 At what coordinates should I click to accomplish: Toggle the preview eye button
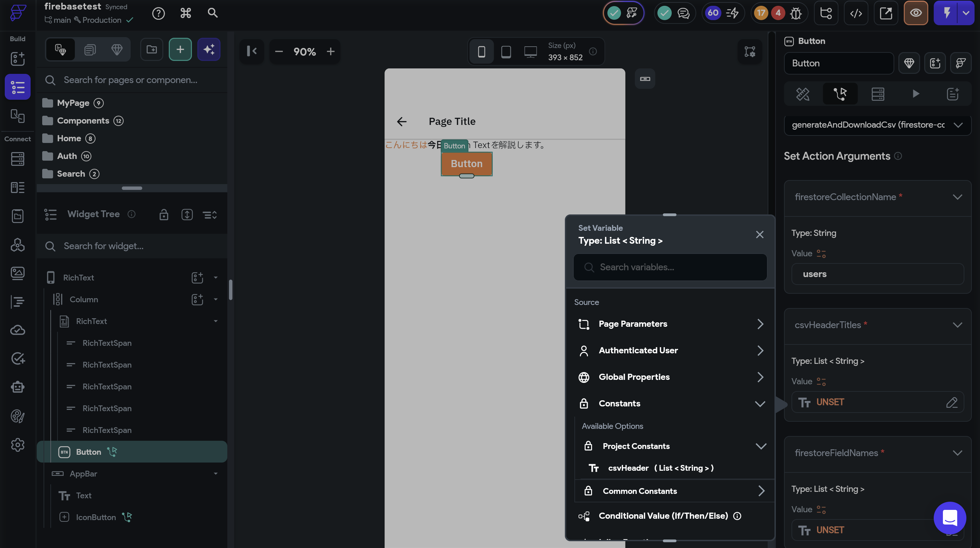tap(916, 13)
